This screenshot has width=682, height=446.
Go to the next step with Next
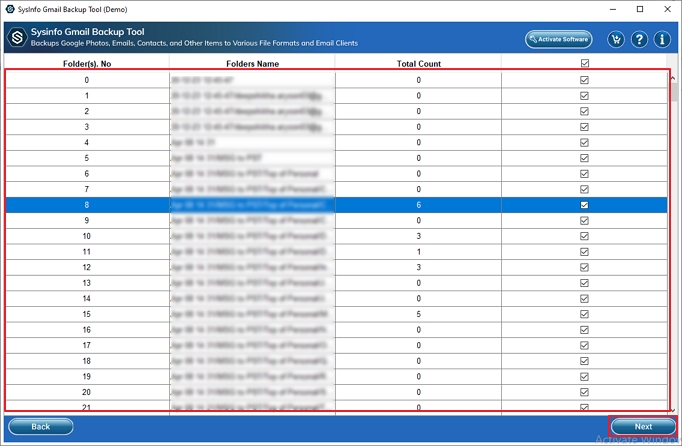point(643,426)
